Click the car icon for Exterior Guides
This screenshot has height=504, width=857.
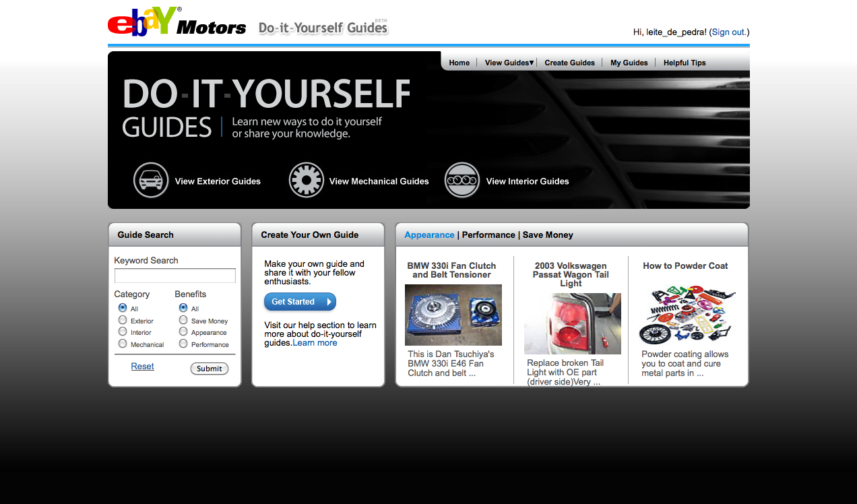tap(151, 181)
